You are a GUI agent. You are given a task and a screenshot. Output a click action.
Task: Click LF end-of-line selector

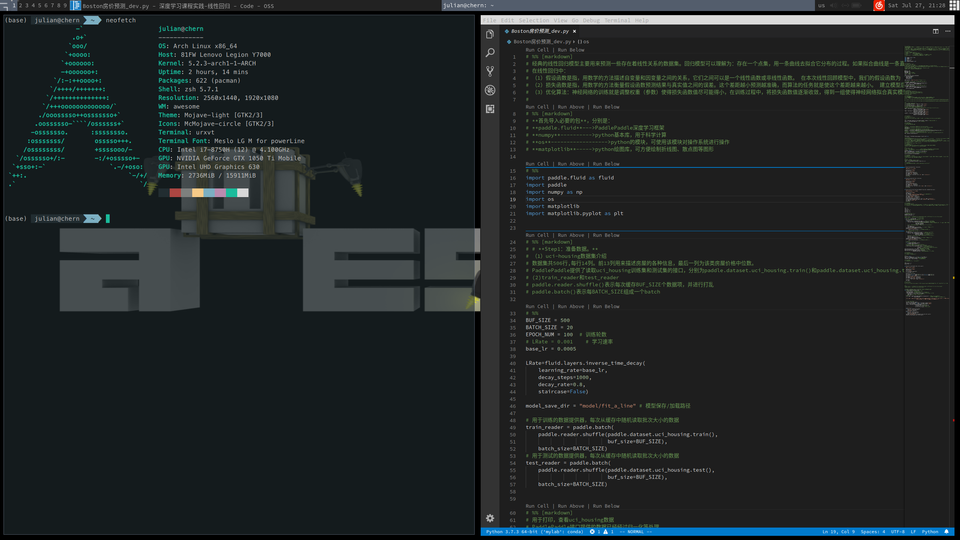point(913,531)
